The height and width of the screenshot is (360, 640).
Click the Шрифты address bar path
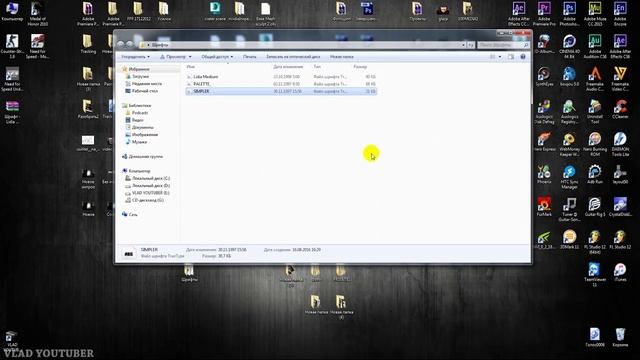pos(160,45)
